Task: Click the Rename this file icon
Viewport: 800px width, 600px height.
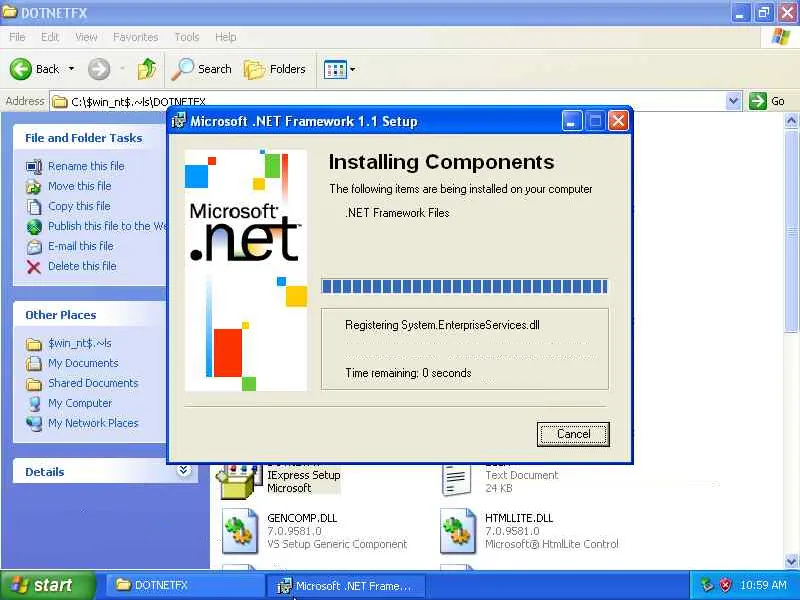Action: [34, 167]
